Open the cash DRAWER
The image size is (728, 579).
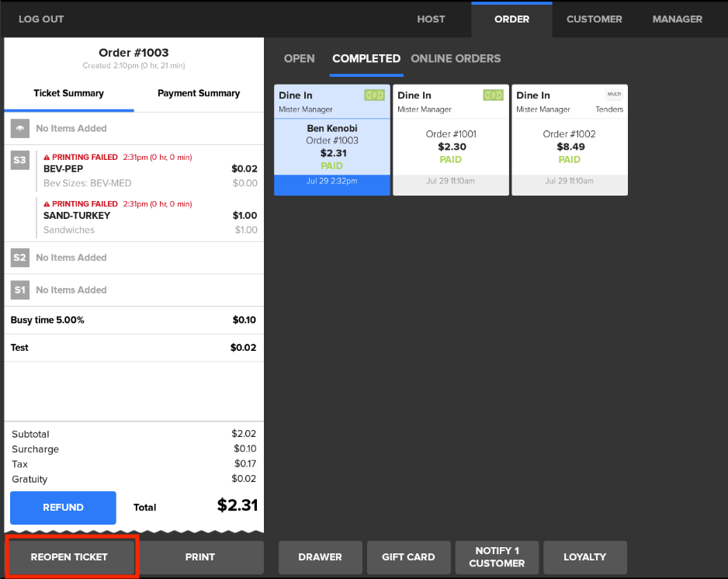pos(320,556)
